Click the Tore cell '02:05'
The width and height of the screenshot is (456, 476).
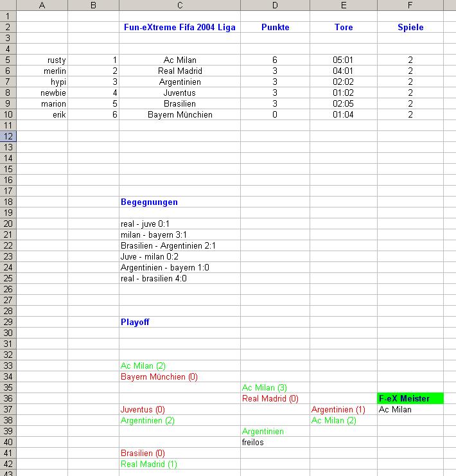pyautogui.click(x=344, y=103)
